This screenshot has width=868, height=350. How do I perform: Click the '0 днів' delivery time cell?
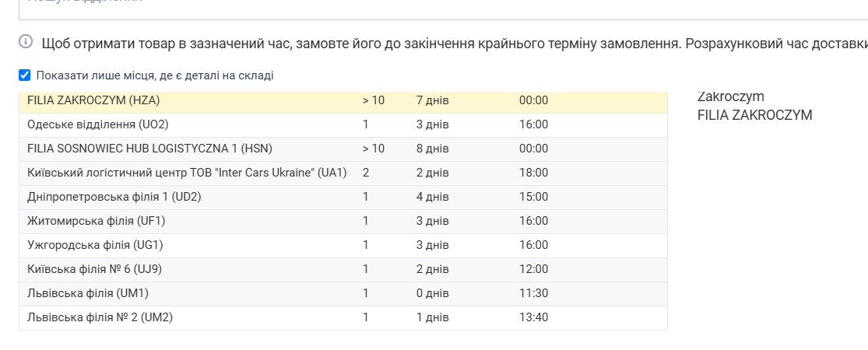point(432,293)
